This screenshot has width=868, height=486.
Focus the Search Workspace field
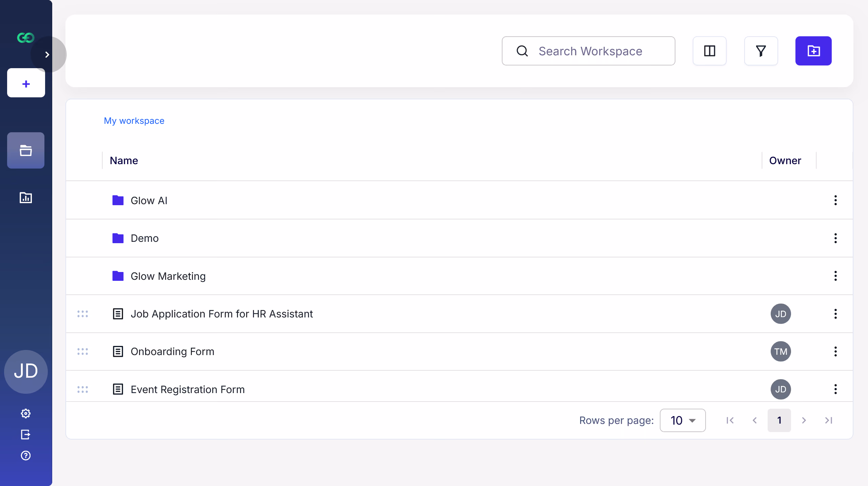point(588,51)
